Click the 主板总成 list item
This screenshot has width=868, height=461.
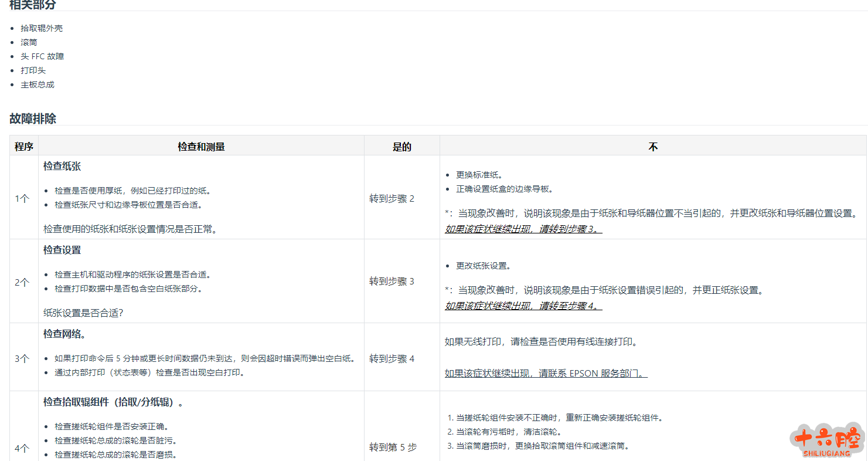[x=38, y=84]
